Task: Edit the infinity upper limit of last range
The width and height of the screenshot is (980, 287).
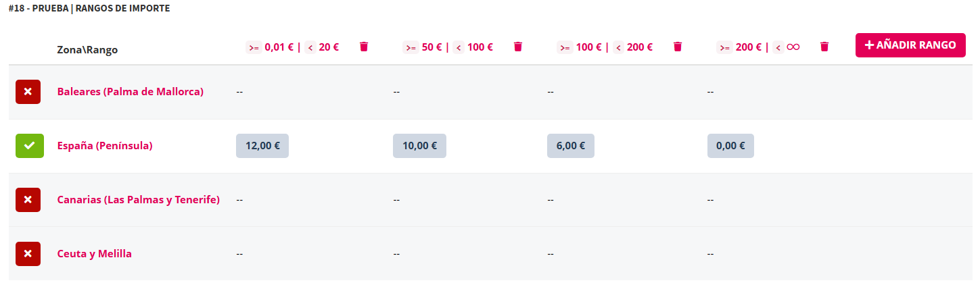Action: [793, 47]
